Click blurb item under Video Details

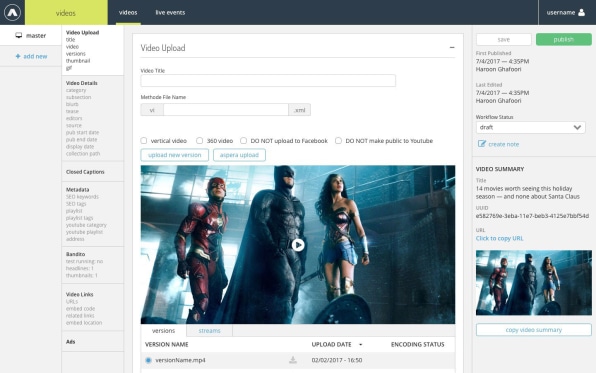(72, 104)
